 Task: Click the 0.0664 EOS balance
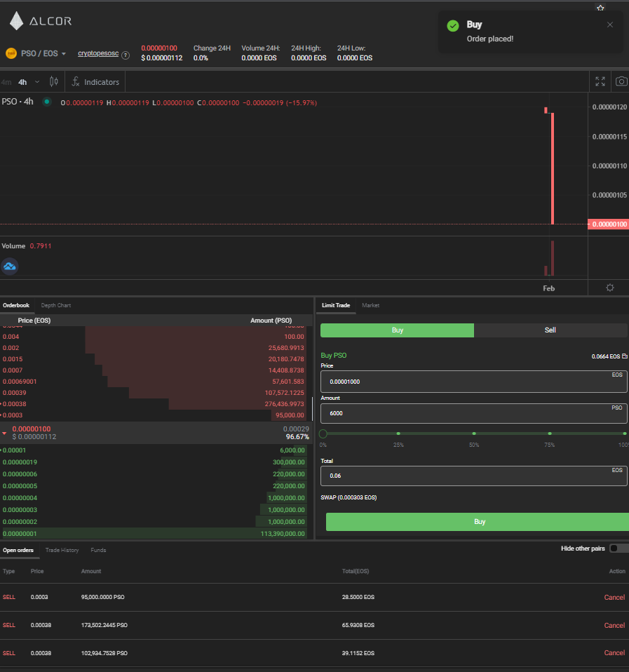[605, 356]
